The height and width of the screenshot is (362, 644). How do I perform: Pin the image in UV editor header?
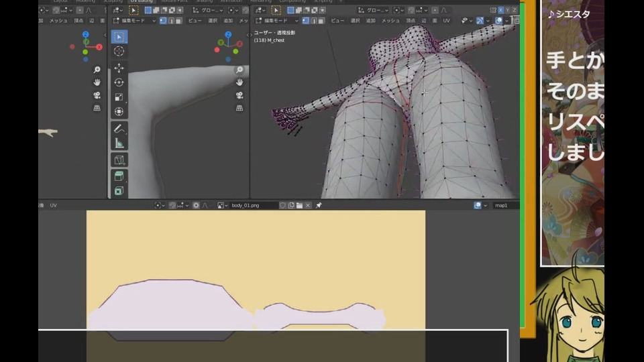pos(319,205)
